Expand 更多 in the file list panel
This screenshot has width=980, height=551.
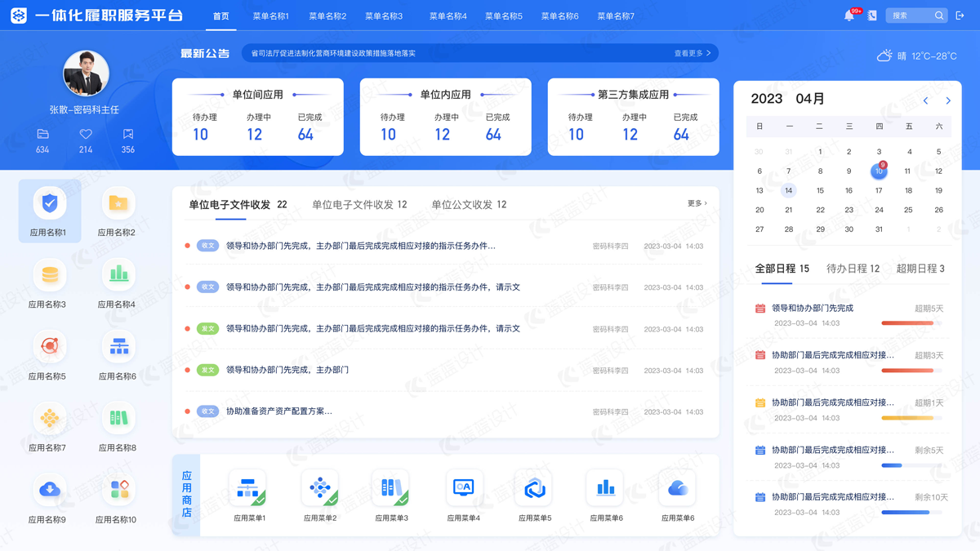[x=697, y=203]
